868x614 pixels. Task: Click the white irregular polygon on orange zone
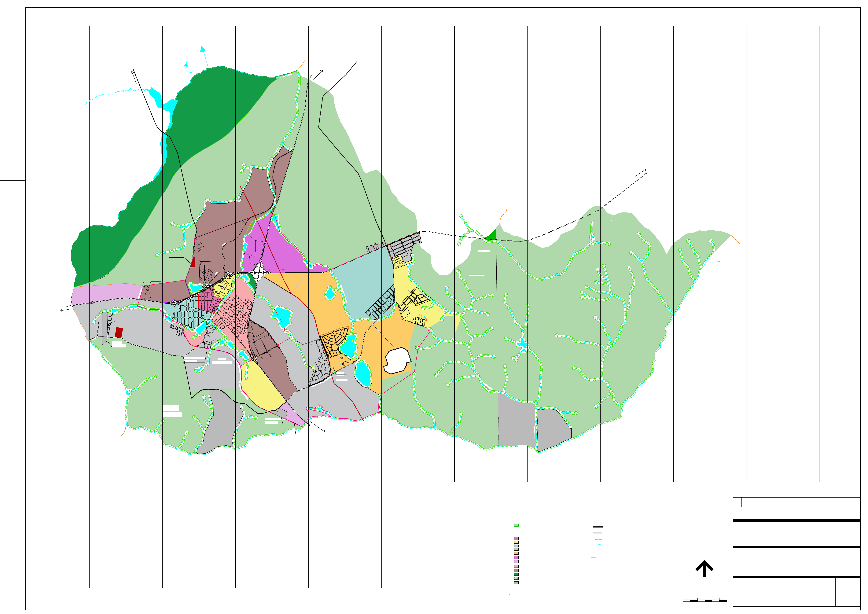point(397,361)
